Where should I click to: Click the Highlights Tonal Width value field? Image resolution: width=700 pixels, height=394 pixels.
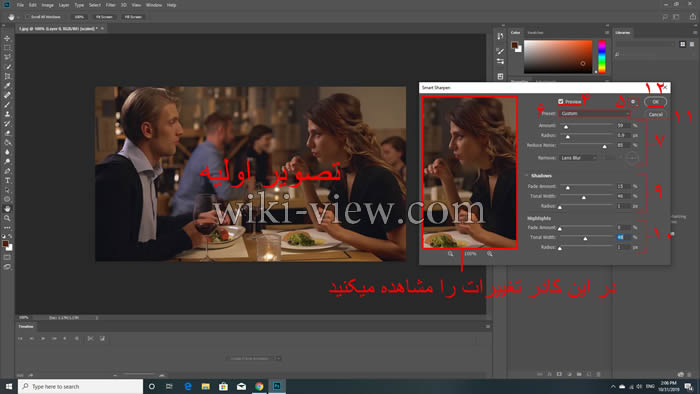pos(623,237)
